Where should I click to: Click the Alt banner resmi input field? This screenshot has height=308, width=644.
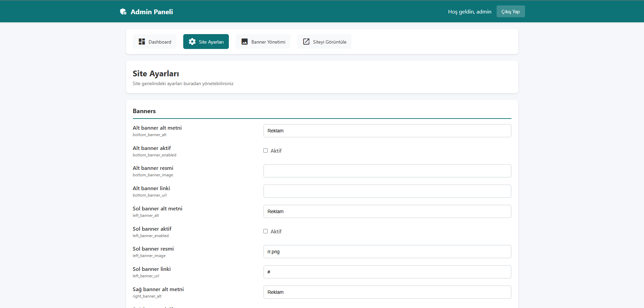tap(387, 171)
